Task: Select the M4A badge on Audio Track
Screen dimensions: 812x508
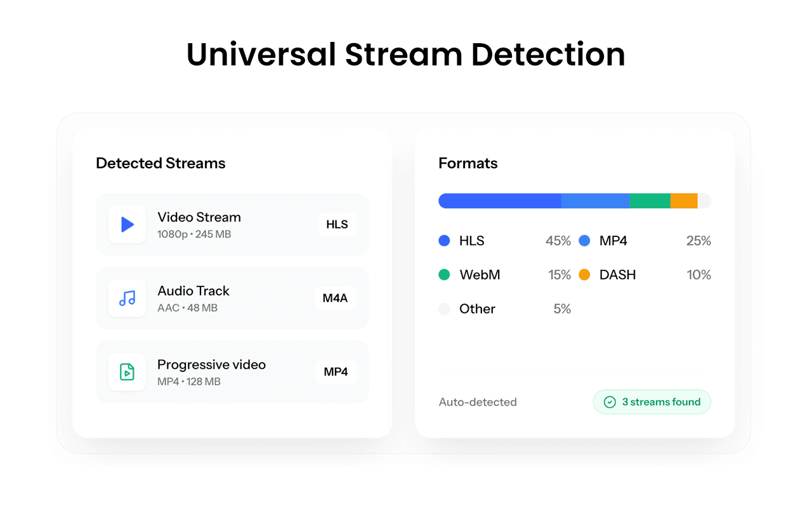Action: pyautogui.click(x=335, y=298)
